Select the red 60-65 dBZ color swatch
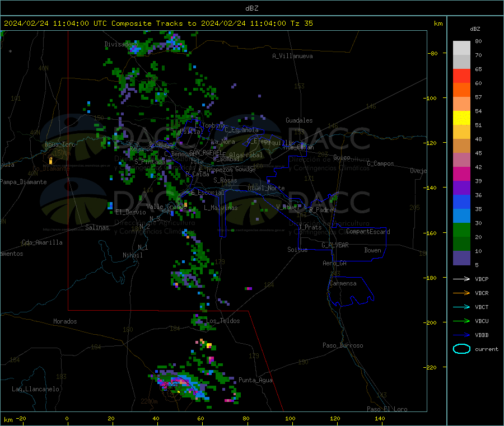Screen dimensions: 504x426 461,76
